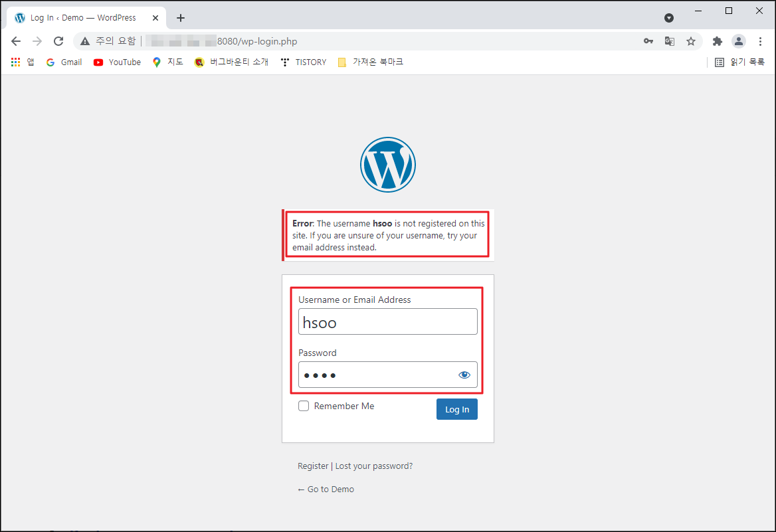Click the not-secure warning triangle icon
This screenshot has height=532, width=776.
pyautogui.click(x=85, y=41)
